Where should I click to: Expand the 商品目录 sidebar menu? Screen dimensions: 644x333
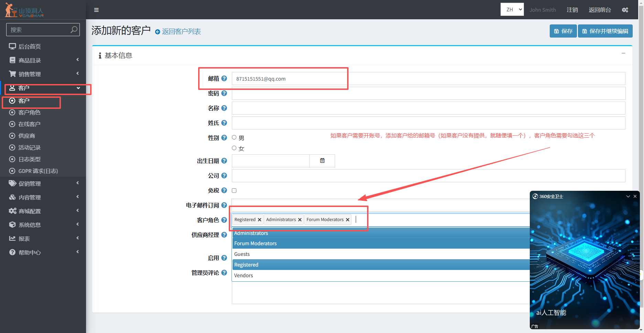pos(43,60)
